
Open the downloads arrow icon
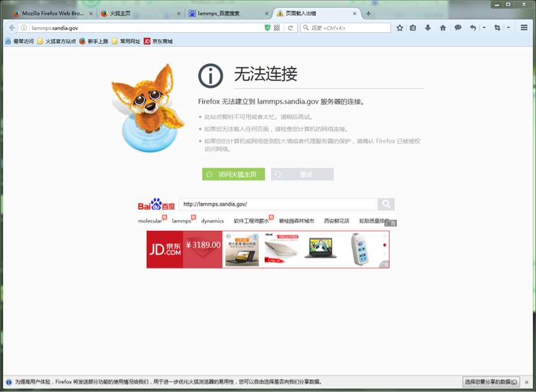[x=428, y=28]
